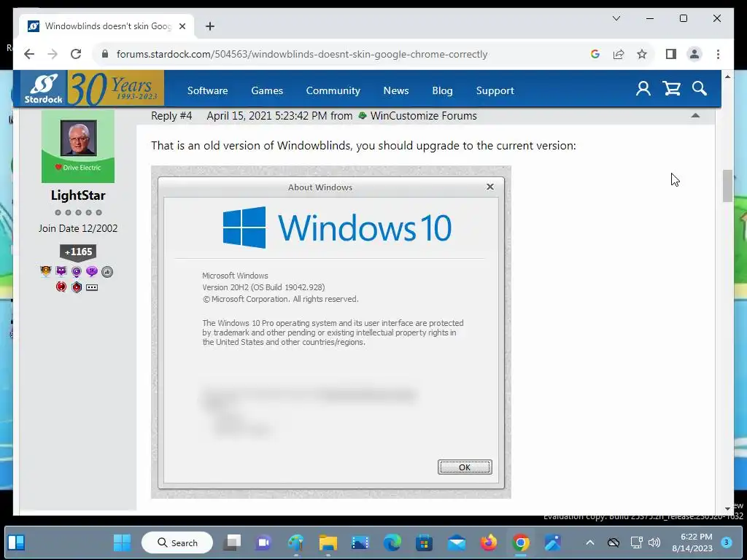Open File Explorer from taskbar
The image size is (747, 560).
[328, 542]
